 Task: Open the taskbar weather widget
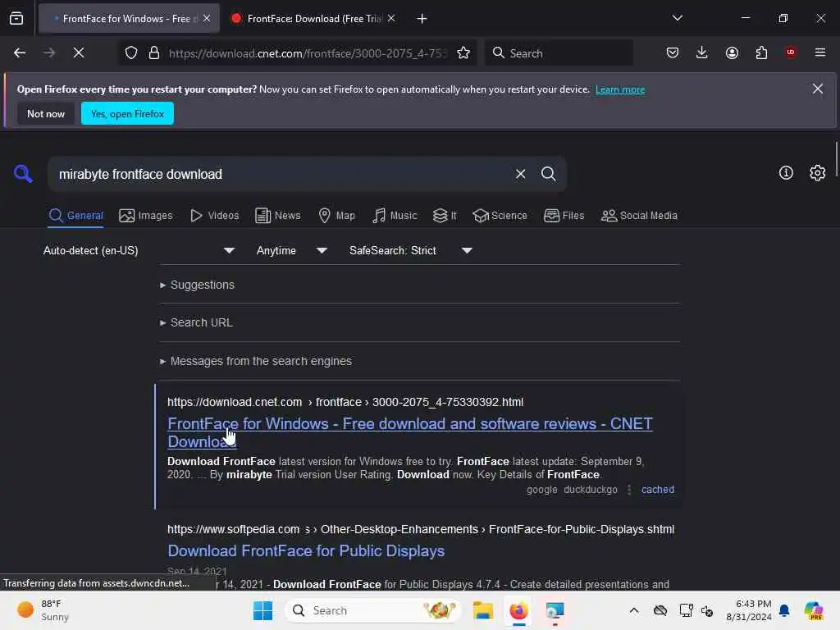pos(43,610)
